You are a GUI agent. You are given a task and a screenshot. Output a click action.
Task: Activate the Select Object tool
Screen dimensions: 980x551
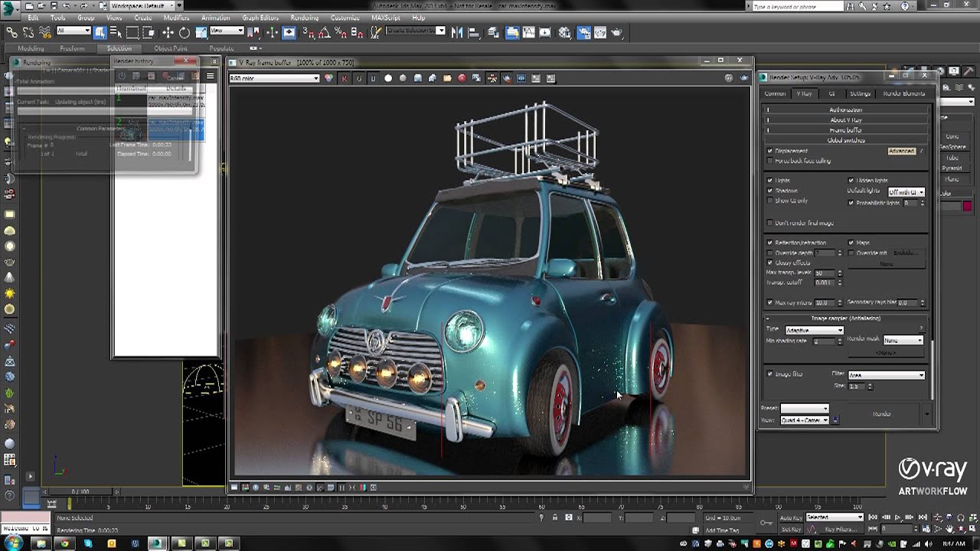point(100,32)
